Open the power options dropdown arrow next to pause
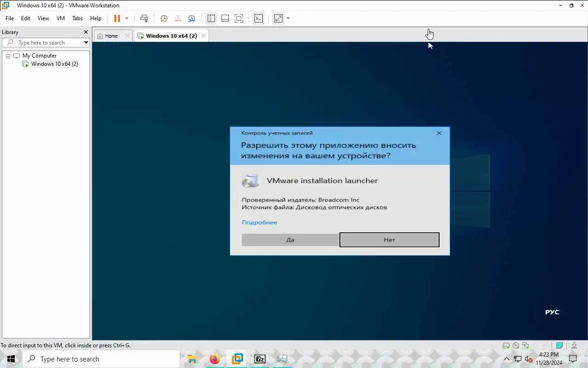The height and width of the screenshot is (368, 588). 127,18
